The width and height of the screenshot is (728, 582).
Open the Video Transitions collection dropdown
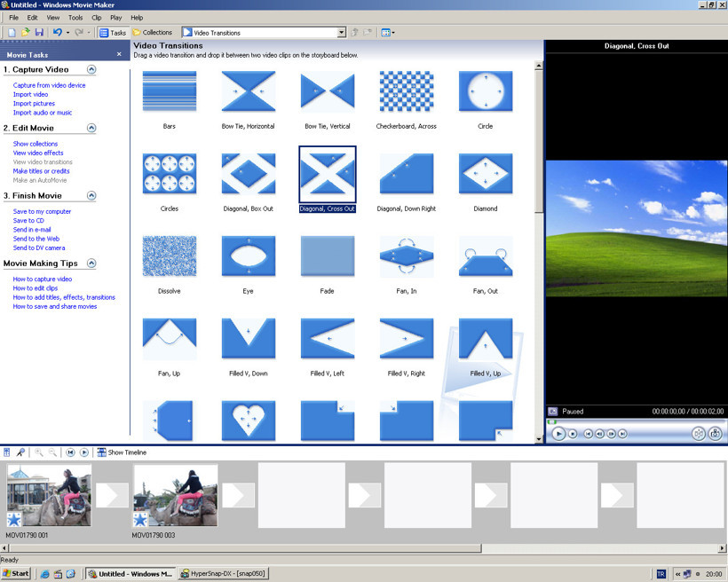(342, 33)
